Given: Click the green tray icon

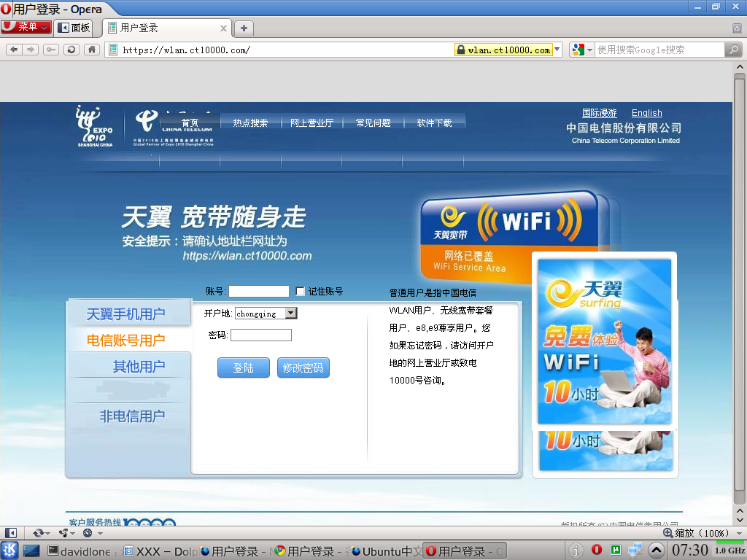Looking at the screenshot, I should point(616,550).
